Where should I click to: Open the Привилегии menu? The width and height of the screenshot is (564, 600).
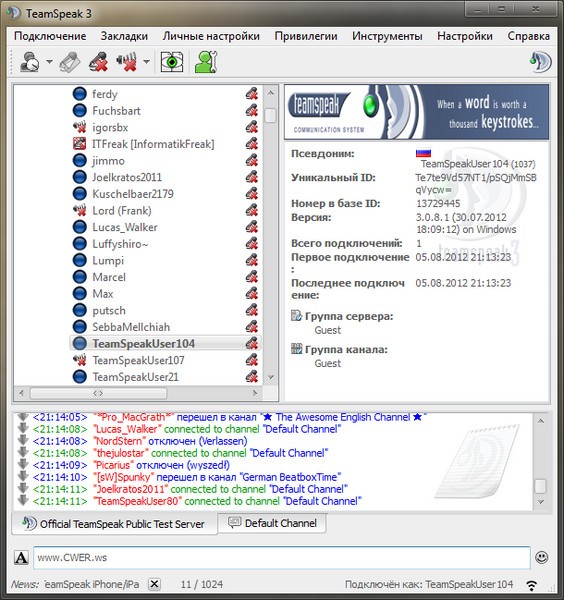pos(306,36)
